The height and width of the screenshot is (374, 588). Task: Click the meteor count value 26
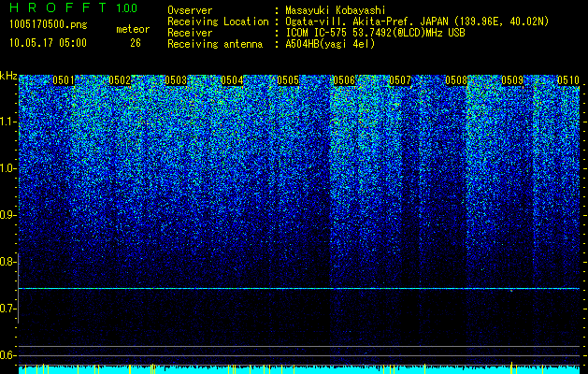pos(136,43)
